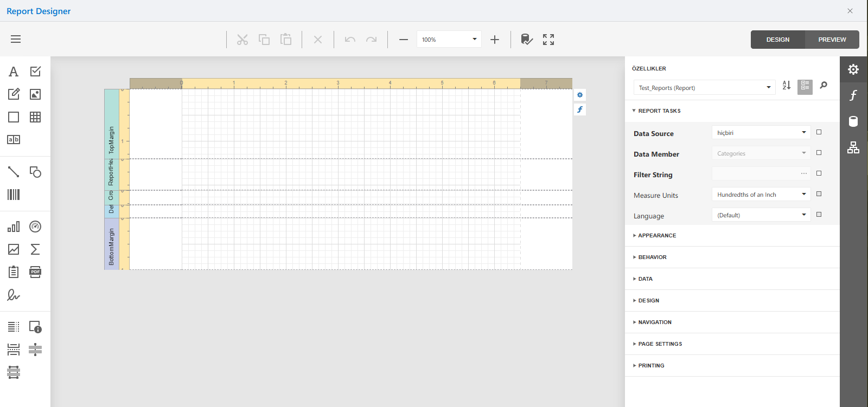
Task: Select the Label control in toolbox
Action: coord(14,72)
